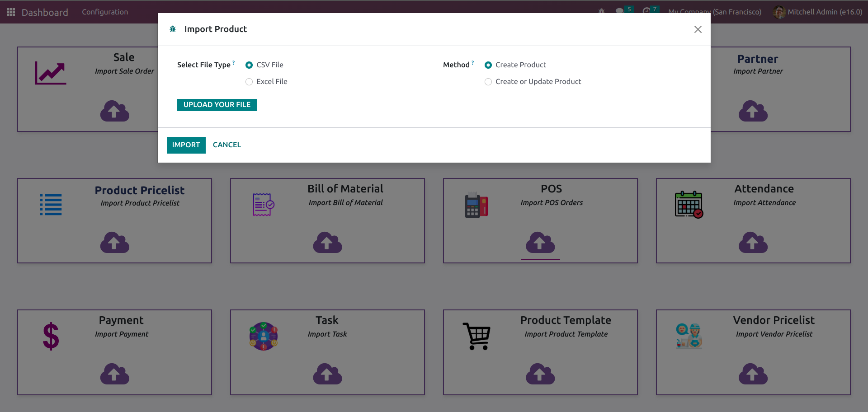The height and width of the screenshot is (412, 868).
Task: Click the Dashboard title in navbar
Action: click(x=45, y=12)
